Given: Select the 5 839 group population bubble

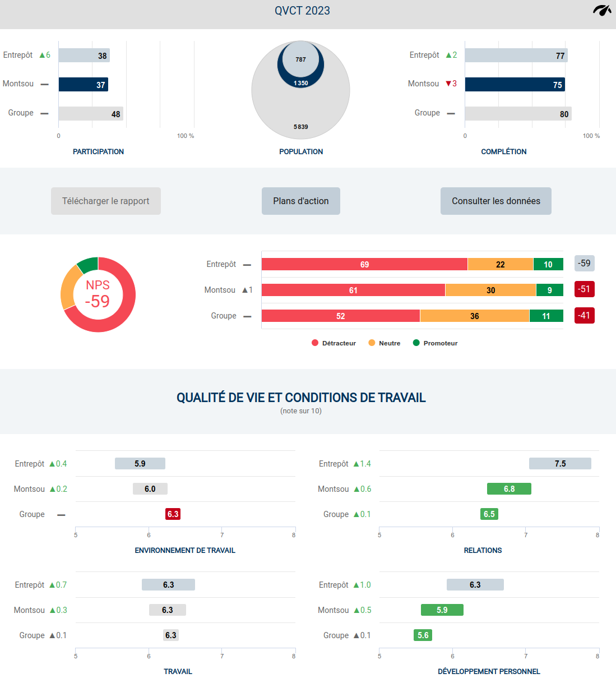Looking at the screenshot, I should point(300,121).
